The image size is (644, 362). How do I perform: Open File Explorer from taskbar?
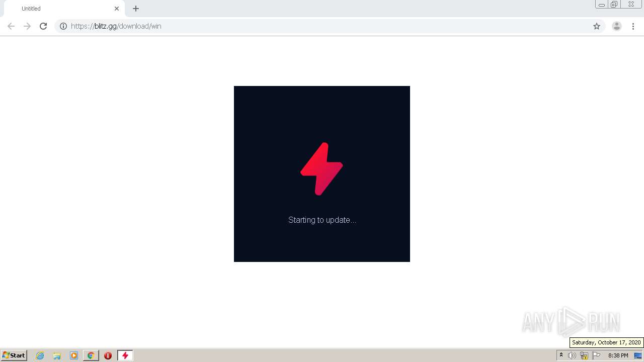[57, 355]
